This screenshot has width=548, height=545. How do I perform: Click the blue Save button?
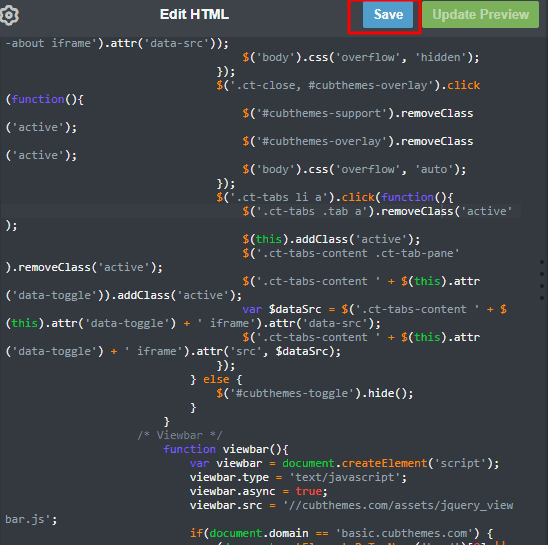(x=388, y=15)
